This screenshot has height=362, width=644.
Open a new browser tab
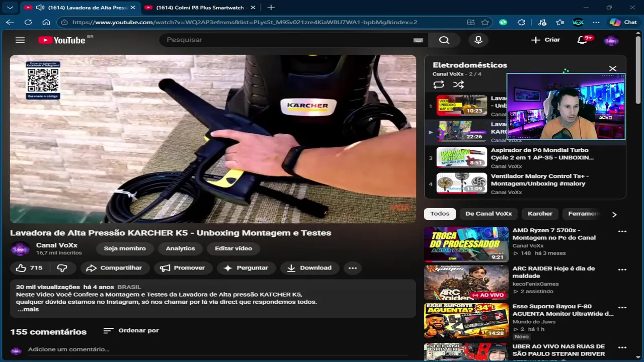[271, 8]
